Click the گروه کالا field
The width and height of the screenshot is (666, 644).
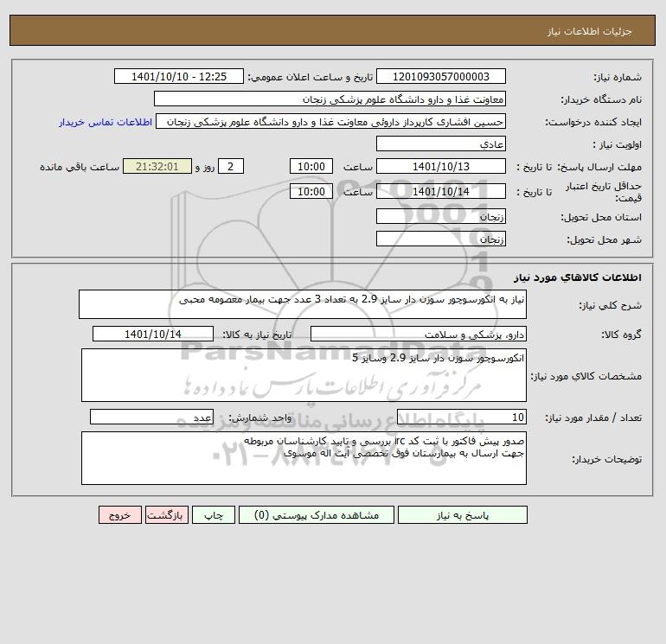tap(419, 334)
